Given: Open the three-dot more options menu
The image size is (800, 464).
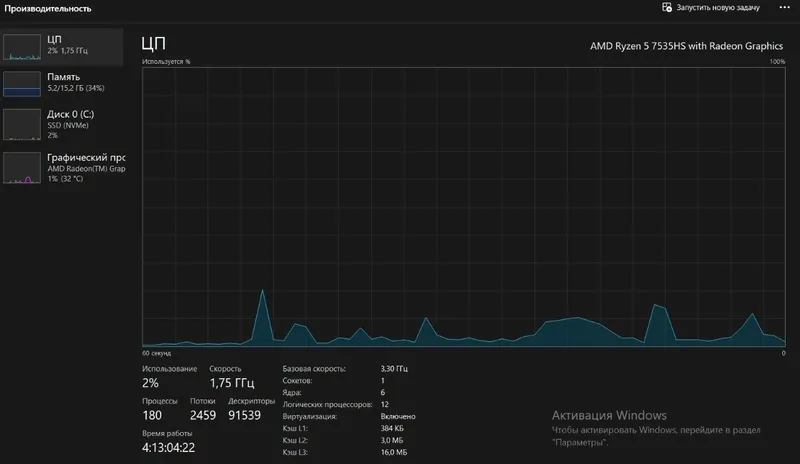Looking at the screenshot, I should pos(784,7).
